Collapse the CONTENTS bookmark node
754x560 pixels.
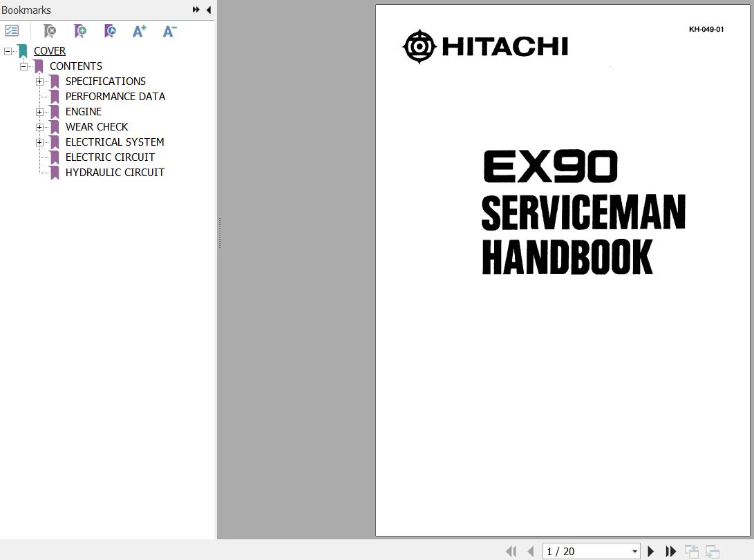tap(23, 66)
